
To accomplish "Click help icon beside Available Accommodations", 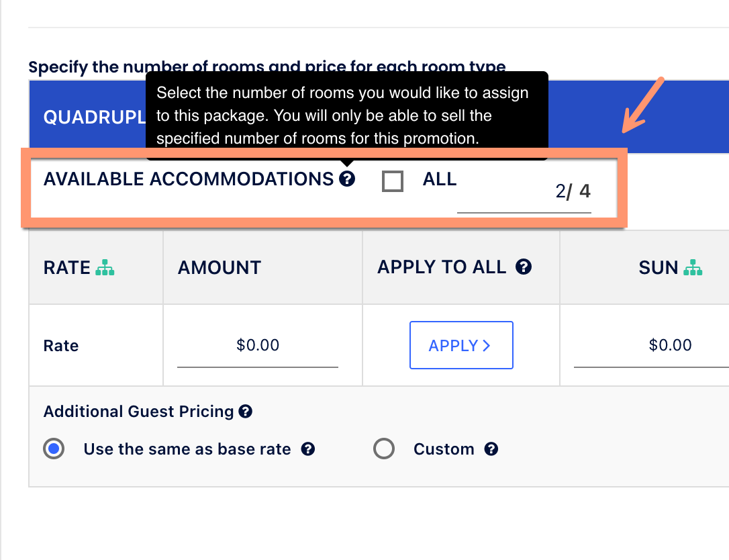I will pyautogui.click(x=347, y=179).
